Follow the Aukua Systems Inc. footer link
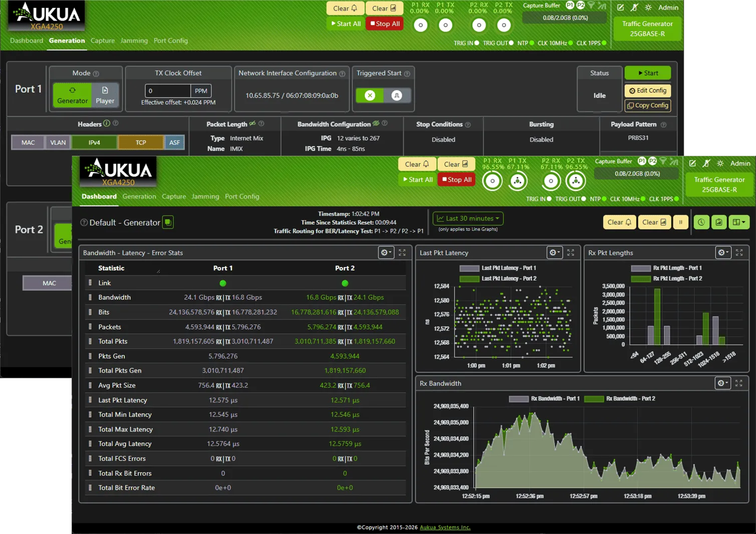This screenshot has height=534, width=756. pyautogui.click(x=445, y=527)
